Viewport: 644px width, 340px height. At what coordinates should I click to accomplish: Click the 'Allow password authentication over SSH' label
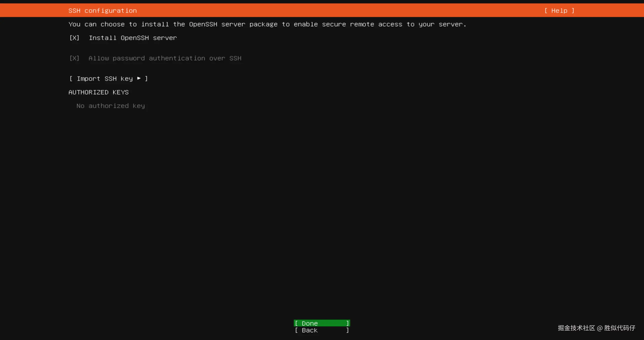[165, 58]
